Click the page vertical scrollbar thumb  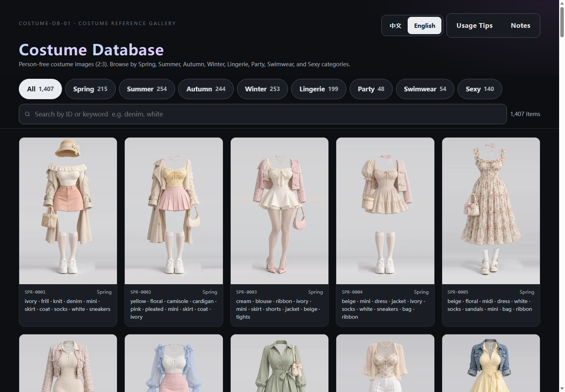click(562, 22)
